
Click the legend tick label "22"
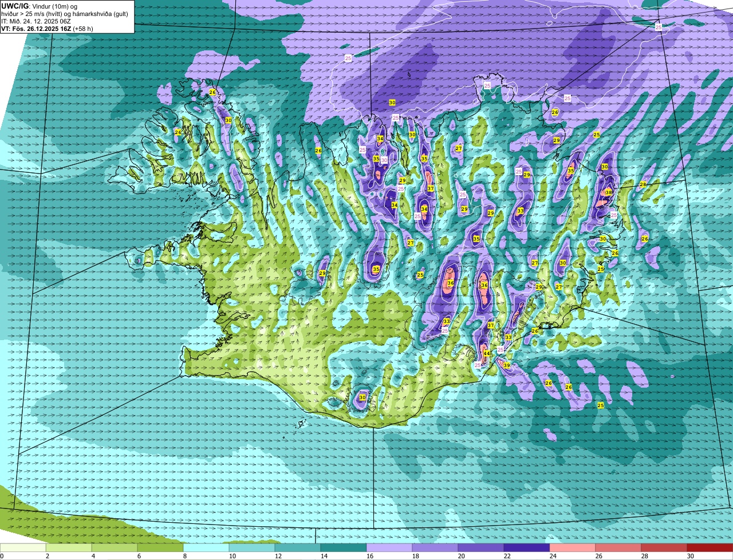[x=507, y=556]
